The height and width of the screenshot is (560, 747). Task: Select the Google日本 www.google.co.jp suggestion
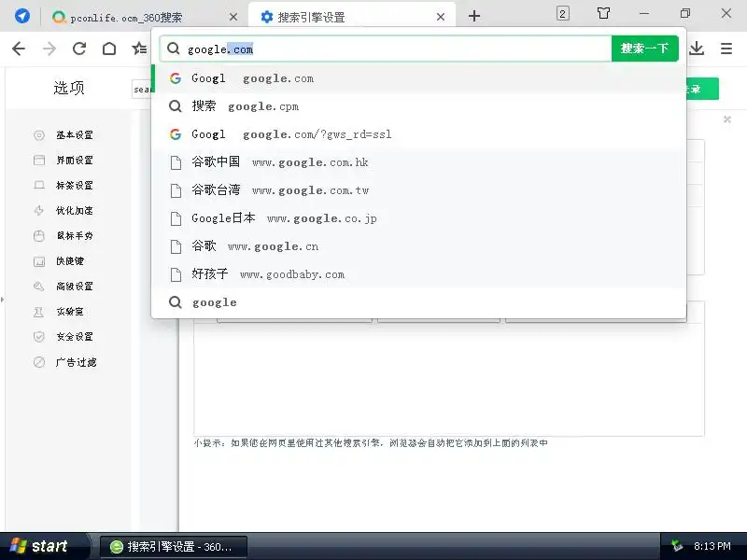(418, 218)
